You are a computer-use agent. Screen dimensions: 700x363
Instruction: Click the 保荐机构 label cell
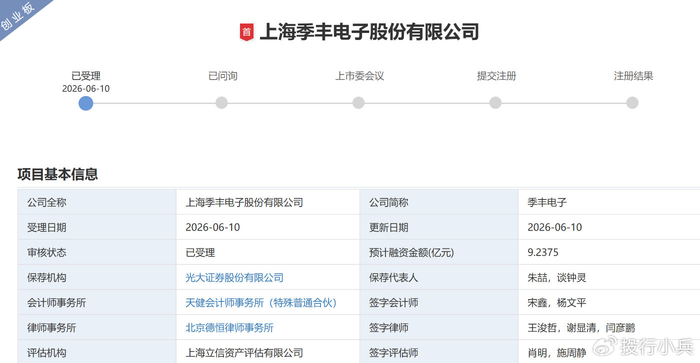(x=97, y=277)
